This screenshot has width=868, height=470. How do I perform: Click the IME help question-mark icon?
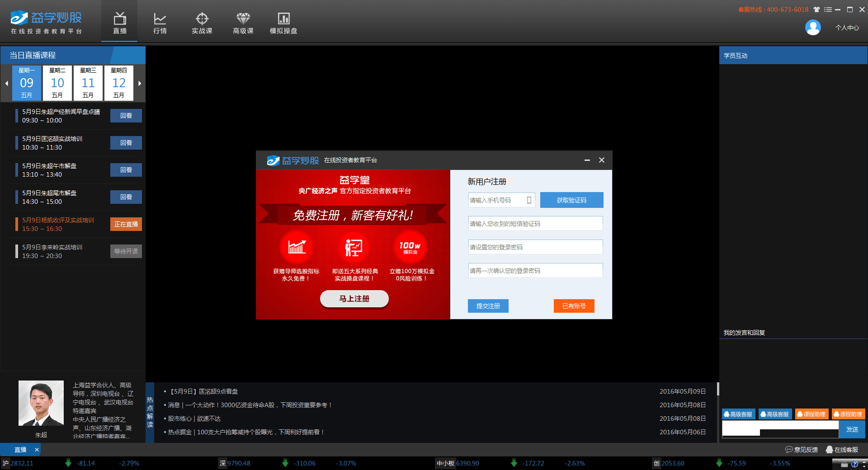point(854,464)
